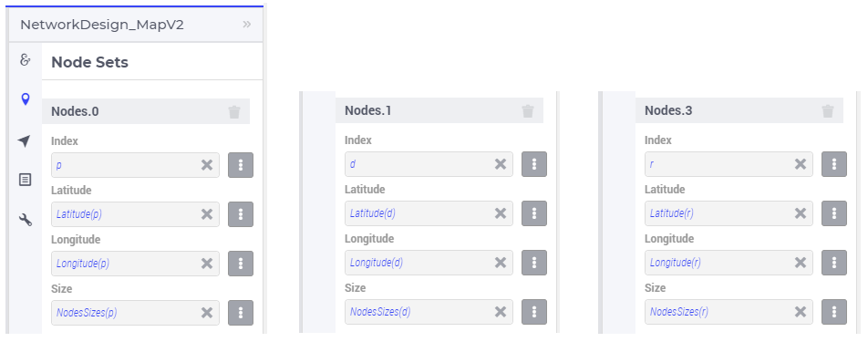
Task: Click the Longitude(p) input field
Action: click(x=135, y=264)
